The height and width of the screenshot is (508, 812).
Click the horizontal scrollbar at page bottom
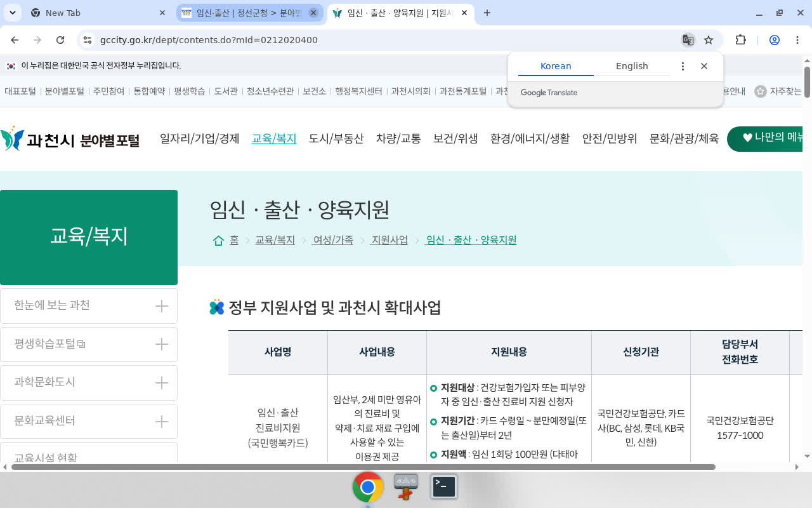point(363,467)
